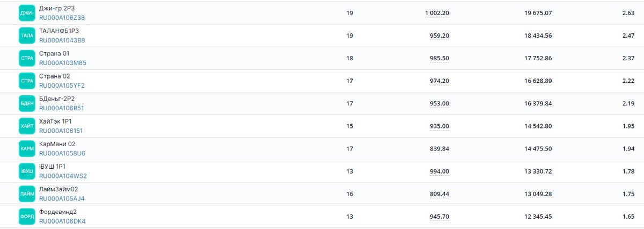Select the Фордевинд2 bond name

(x=58, y=212)
